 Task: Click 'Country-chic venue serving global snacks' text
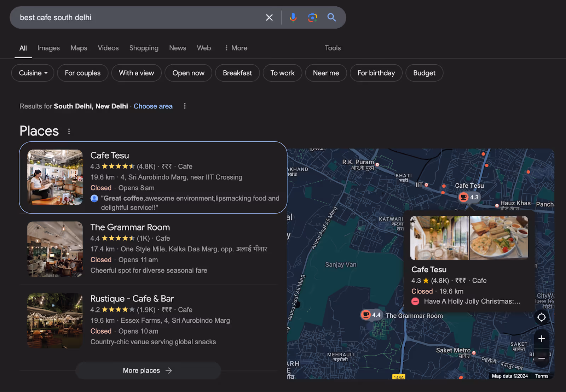[x=153, y=342]
